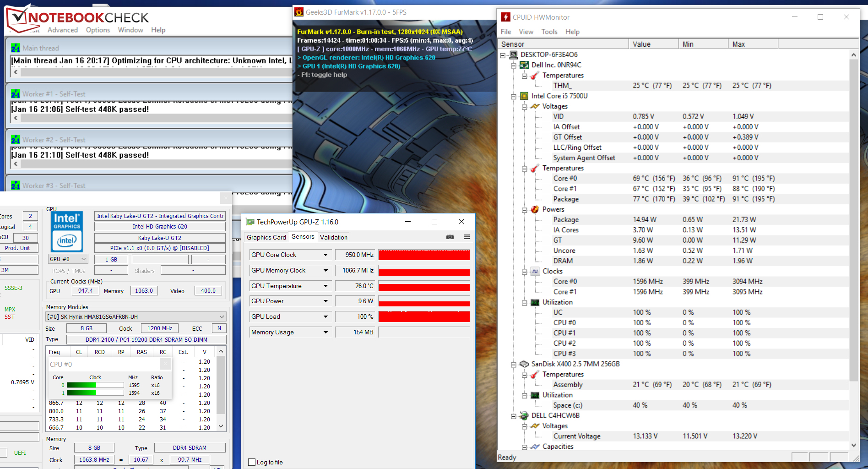Collapse the Intel Core i5 7500U node
Viewport: 868px width, 469px height.
coord(514,96)
